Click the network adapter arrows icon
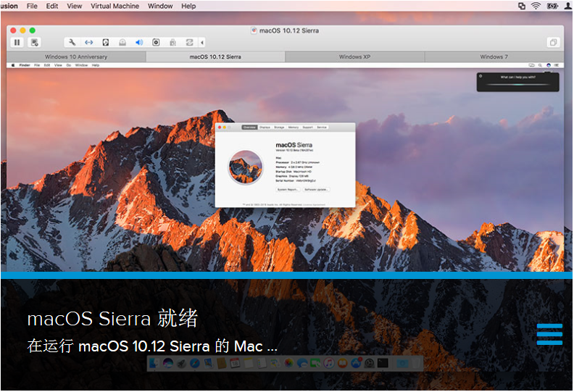This screenshot has width=574, height=392. pyautogui.click(x=88, y=43)
